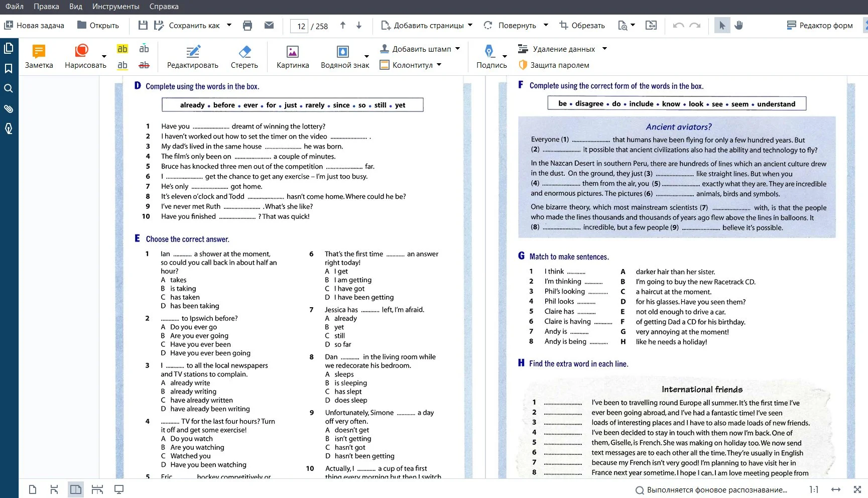Select the hand pan tool

739,25
